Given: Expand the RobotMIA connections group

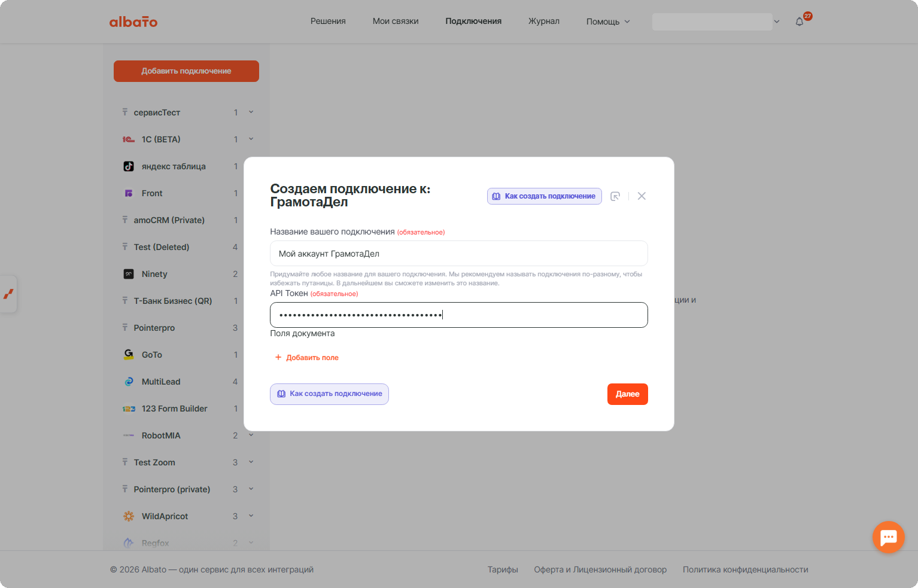Looking at the screenshot, I should [251, 435].
